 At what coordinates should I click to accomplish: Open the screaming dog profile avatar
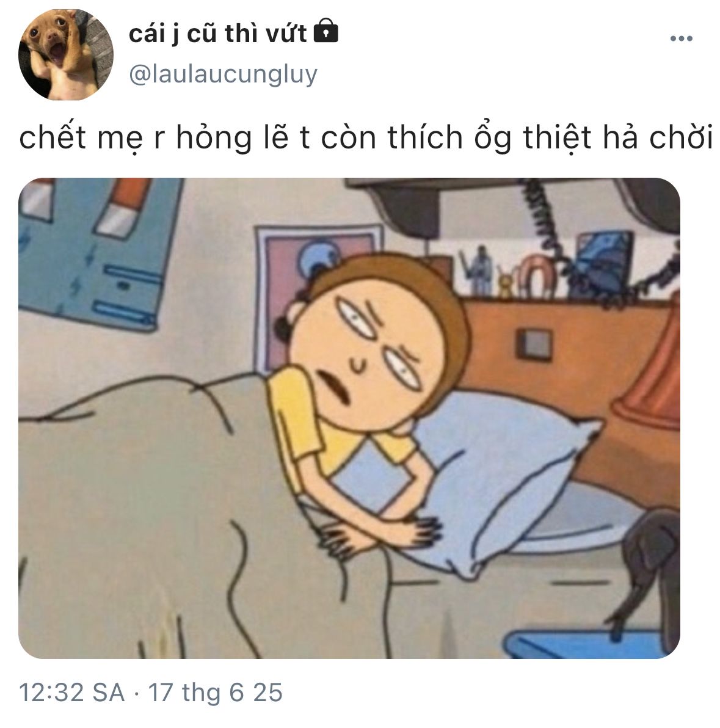pos(66,55)
